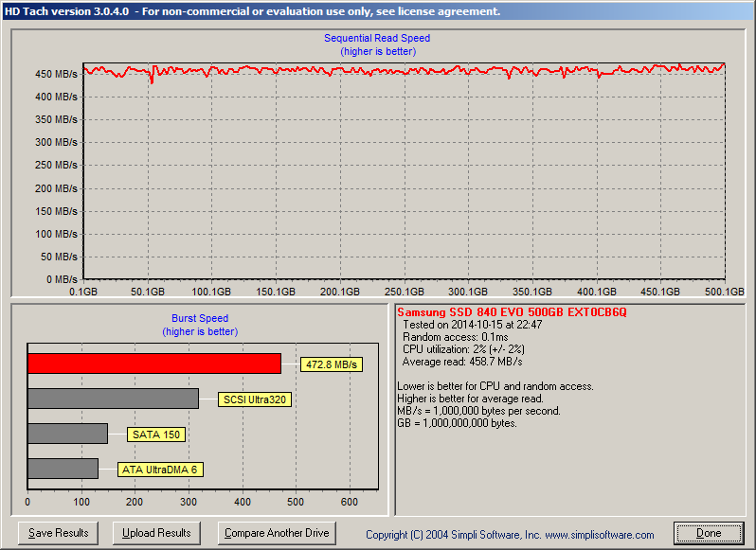The height and width of the screenshot is (550, 756).
Task: Close the benchmark with Done
Action: pyautogui.click(x=709, y=533)
